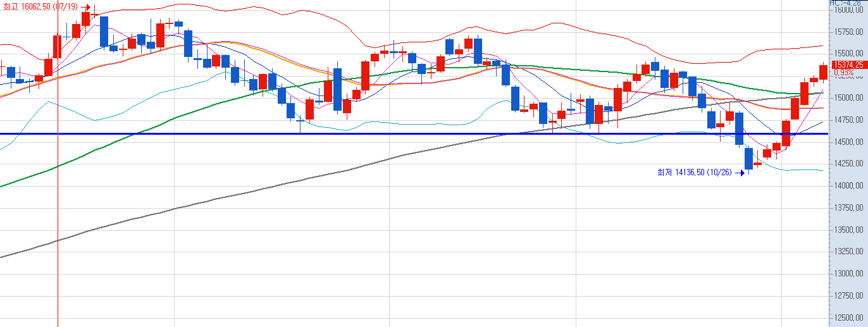Click the 0,93% change value
The image size is (868, 327).
click(843, 73)
